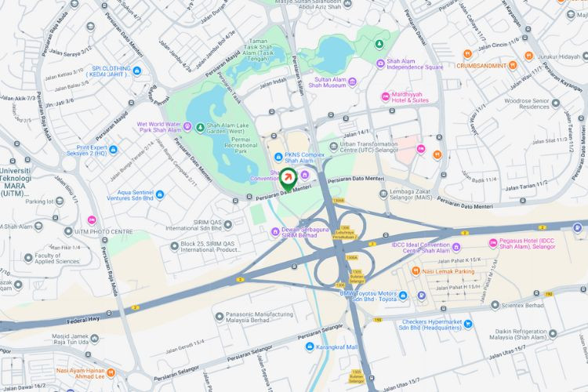Click Checkers Hypermarket shopping icon
Viewport: 588px width, 392px height.
pyautogui.click(x=467, y=324)
